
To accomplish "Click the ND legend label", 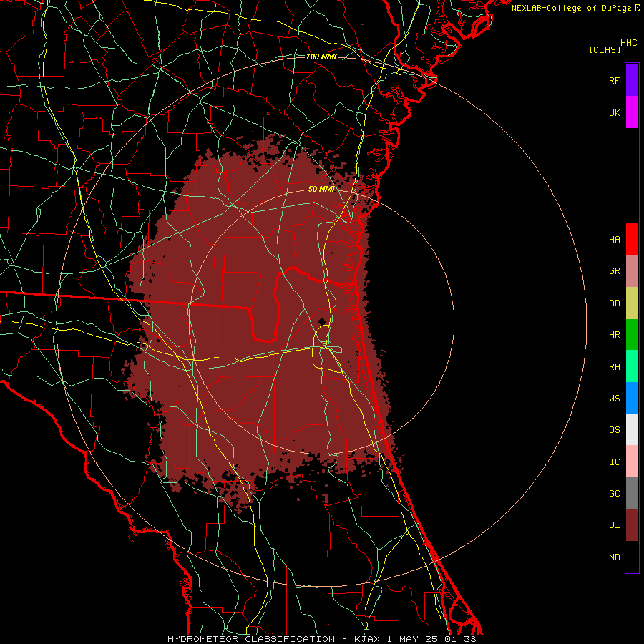I will 614,557.
